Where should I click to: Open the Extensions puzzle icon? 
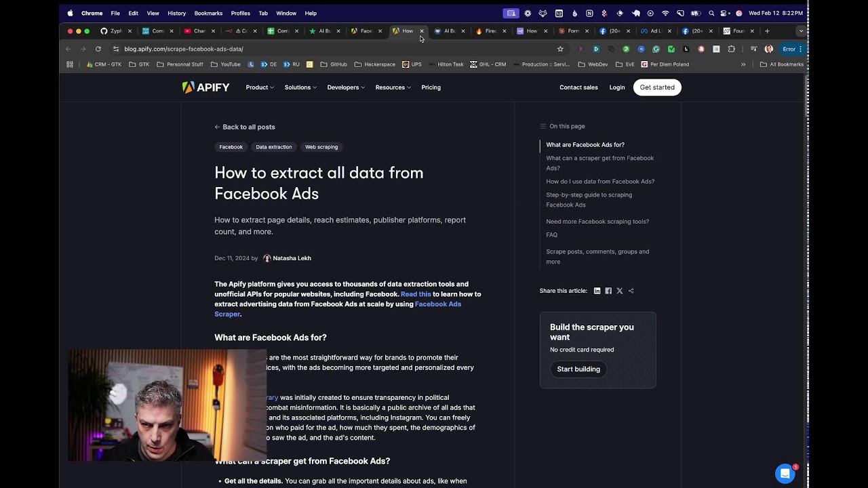[731, 49]
